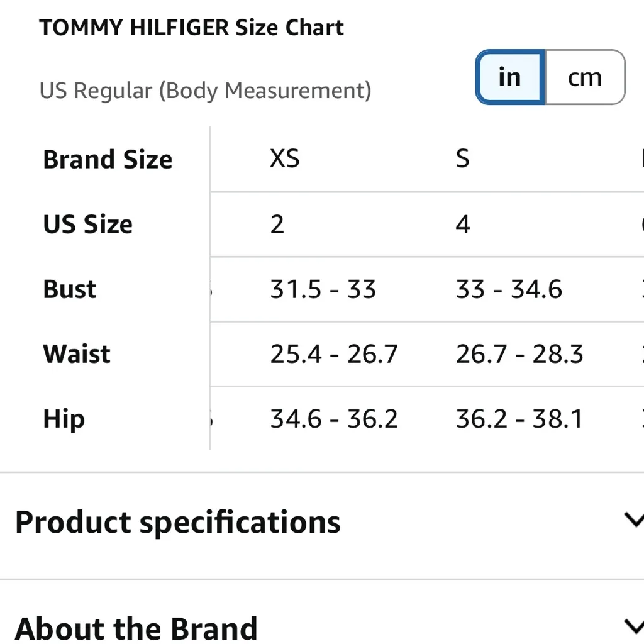Click the US Regular (Body Measurement) label

(x=205, y=91)
